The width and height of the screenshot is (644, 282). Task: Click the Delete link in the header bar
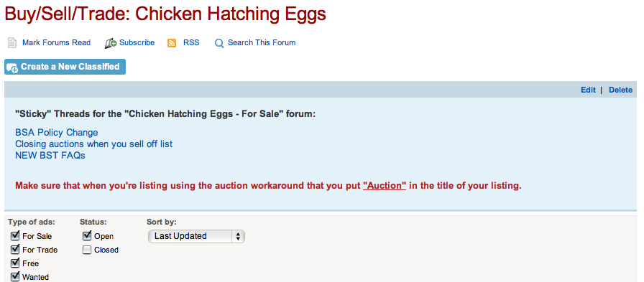620,90
